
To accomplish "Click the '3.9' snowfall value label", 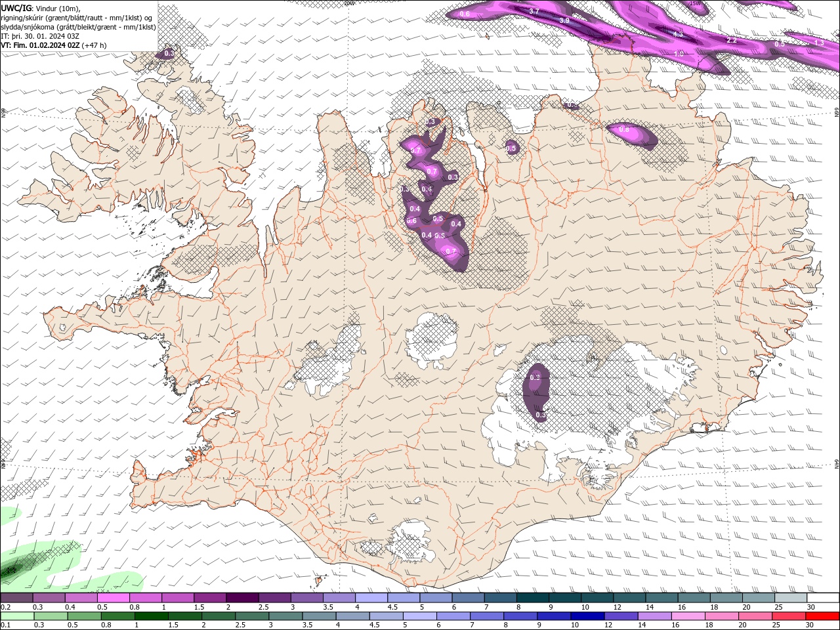I will pyautogui.click(x=564, y=21).
